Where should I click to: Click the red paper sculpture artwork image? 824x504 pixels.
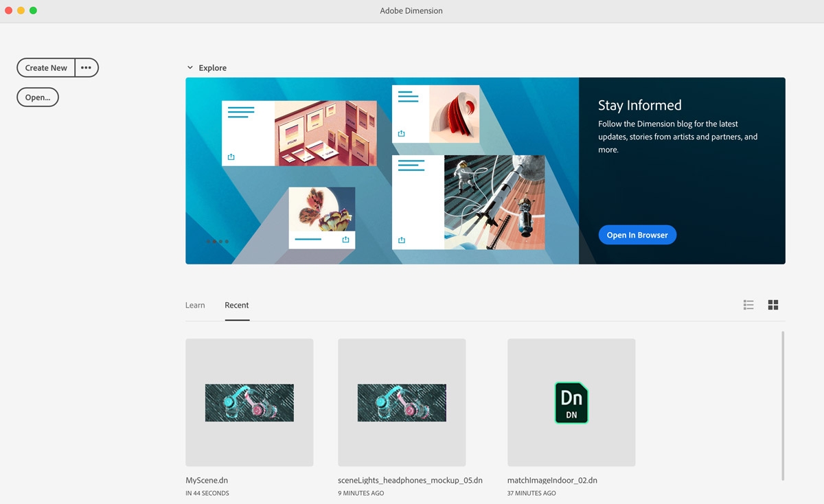455,114
